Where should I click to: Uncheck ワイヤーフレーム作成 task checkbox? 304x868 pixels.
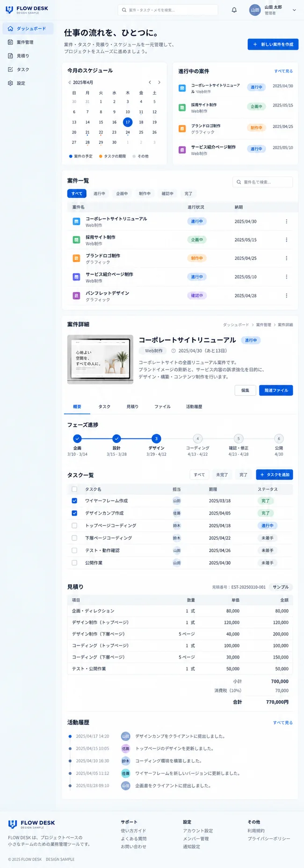pos(74,501)
